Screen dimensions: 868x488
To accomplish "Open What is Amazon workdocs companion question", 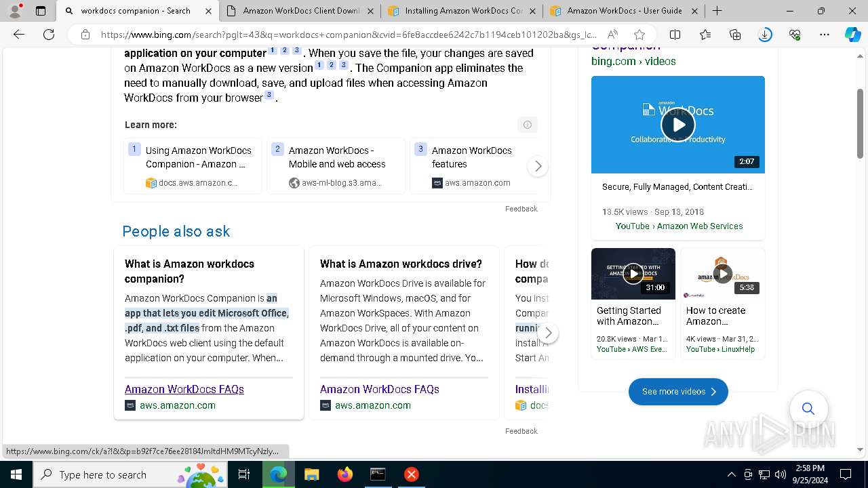I will [189, 271].
